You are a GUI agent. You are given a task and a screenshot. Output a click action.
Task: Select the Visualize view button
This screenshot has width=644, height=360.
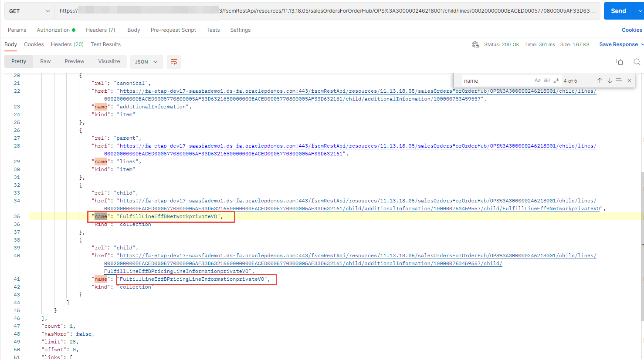click(x=109, y=61)
